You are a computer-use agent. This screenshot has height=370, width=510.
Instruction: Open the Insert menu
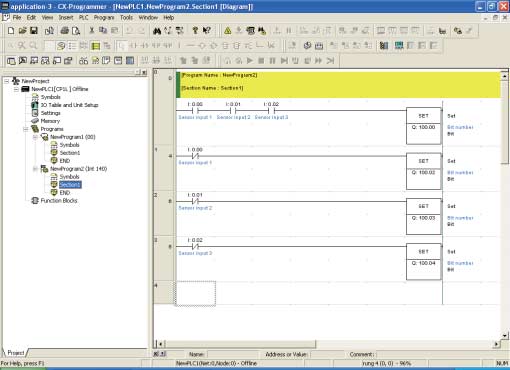[66, 18]
